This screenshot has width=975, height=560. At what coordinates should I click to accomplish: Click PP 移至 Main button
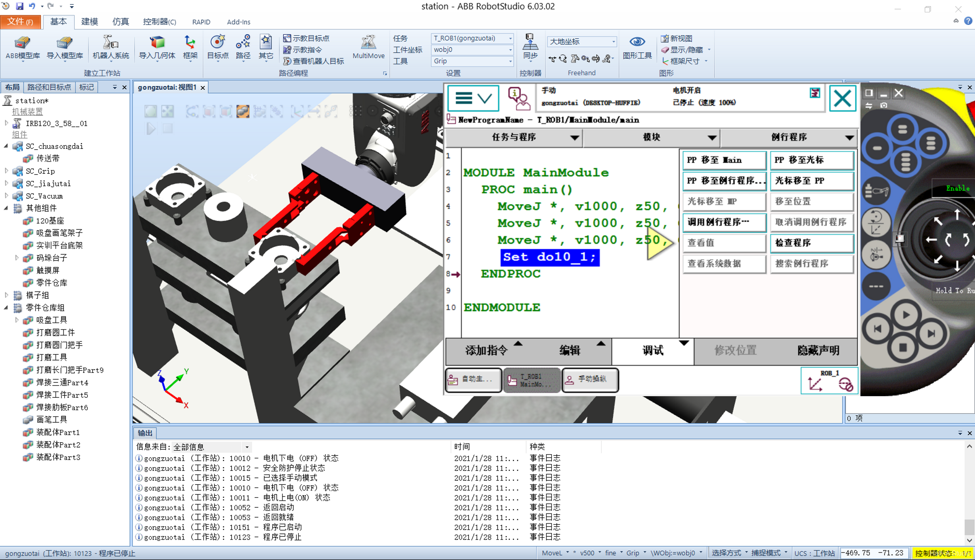pyautogui.click(x=724, y=160)
